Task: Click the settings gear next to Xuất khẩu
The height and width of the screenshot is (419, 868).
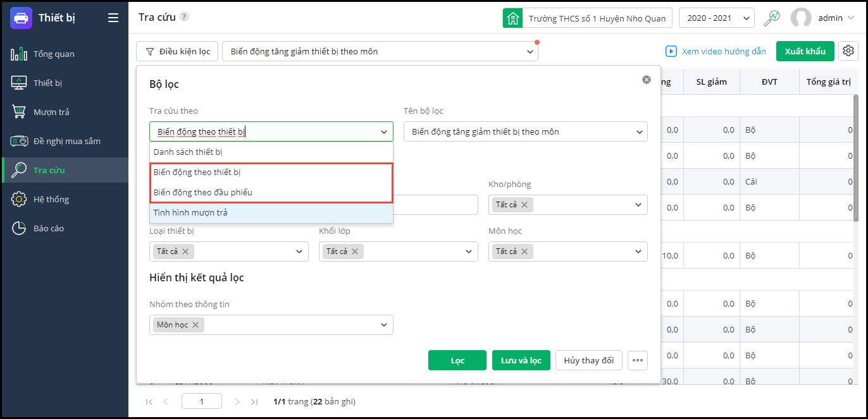Action: (x=848, y=51)
